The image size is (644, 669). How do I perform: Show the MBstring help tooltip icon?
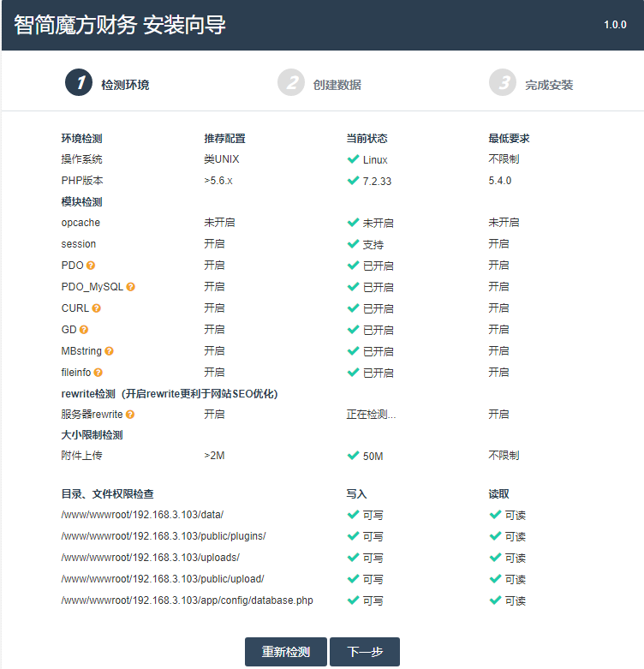click(x=109, y=351)
